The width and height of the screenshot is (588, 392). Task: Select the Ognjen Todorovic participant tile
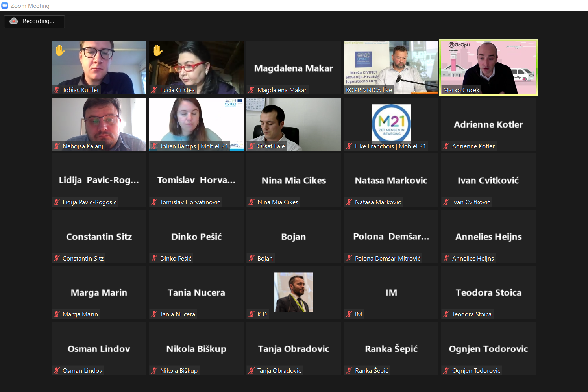coord(488,348)
